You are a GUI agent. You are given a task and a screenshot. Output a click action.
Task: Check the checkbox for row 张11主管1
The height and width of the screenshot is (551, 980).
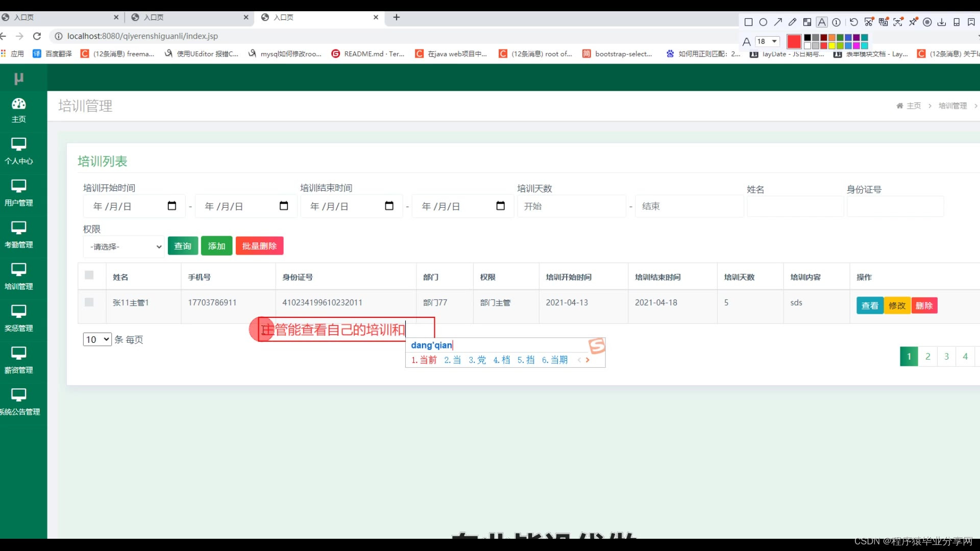[x=89, y=303]
